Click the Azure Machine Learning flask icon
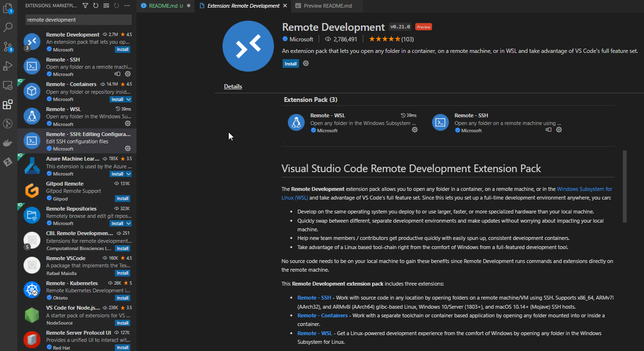The height and width of the screenshot is (351, 644). tap(32, 166)
